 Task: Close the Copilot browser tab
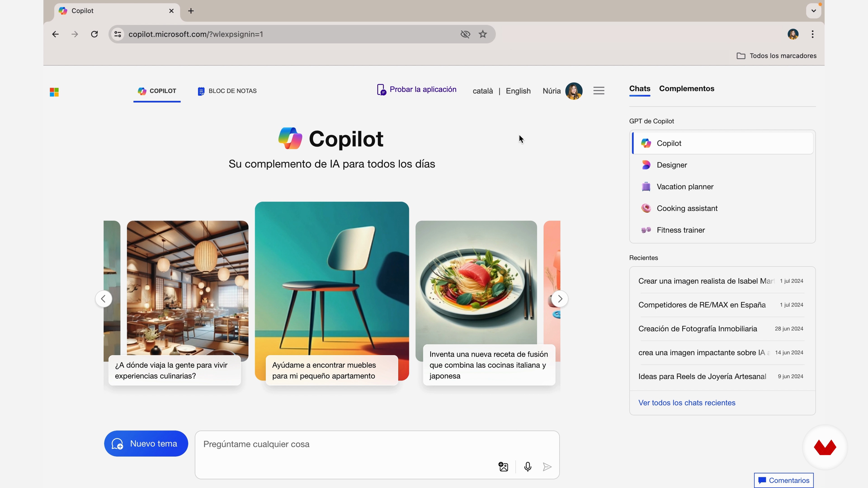click(172, 11)
